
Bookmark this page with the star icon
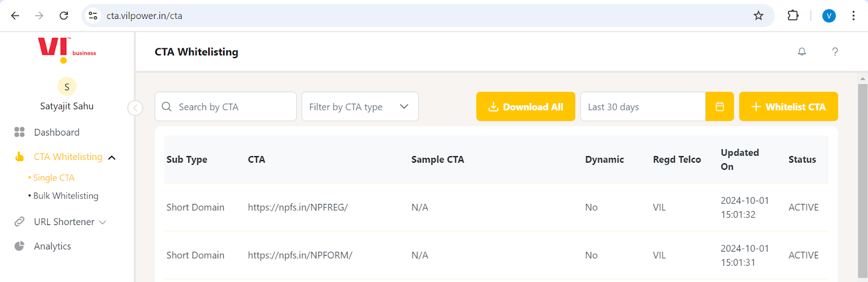[758, 16]
